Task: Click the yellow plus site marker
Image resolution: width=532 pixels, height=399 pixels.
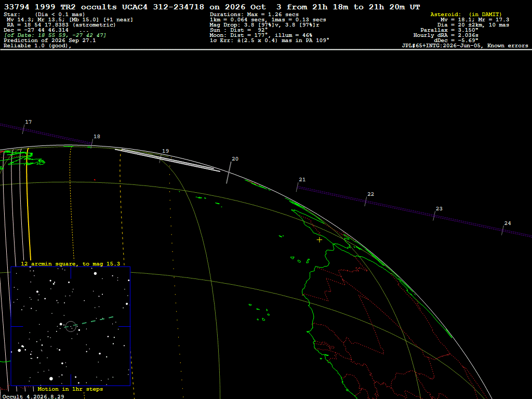Action: tap(320, 240)
